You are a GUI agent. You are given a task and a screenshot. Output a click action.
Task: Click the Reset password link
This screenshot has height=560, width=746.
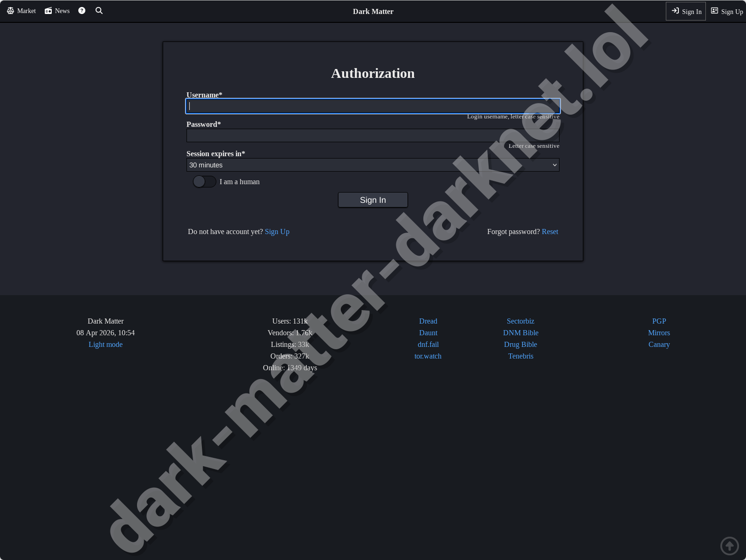click(x=550, y=231)
